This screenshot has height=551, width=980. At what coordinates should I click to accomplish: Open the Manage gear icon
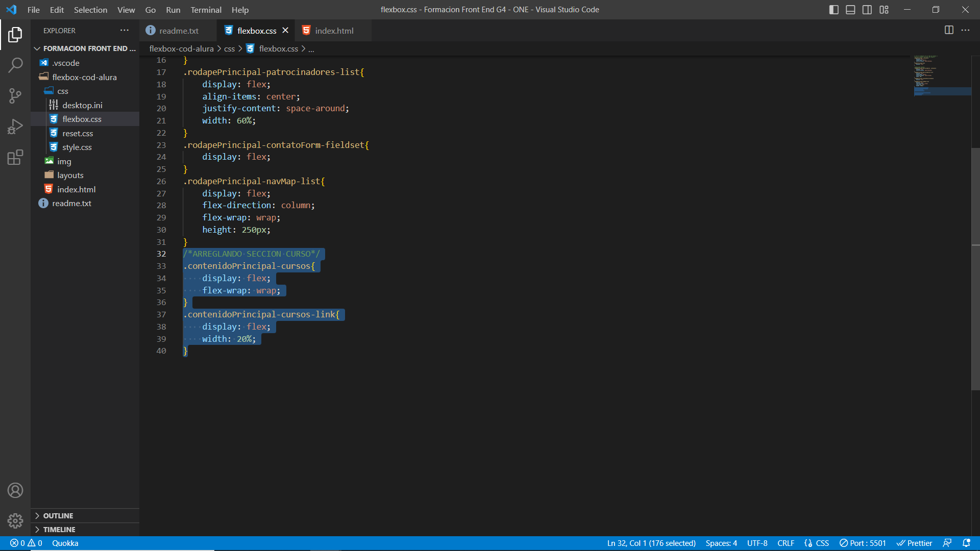15,521
